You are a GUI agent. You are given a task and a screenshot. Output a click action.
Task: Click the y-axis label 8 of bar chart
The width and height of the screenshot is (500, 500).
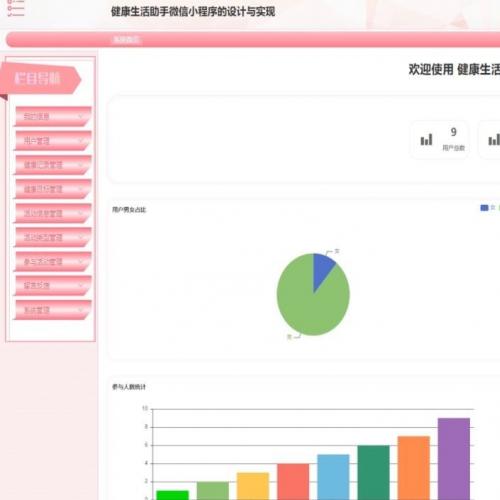point(146,427)
